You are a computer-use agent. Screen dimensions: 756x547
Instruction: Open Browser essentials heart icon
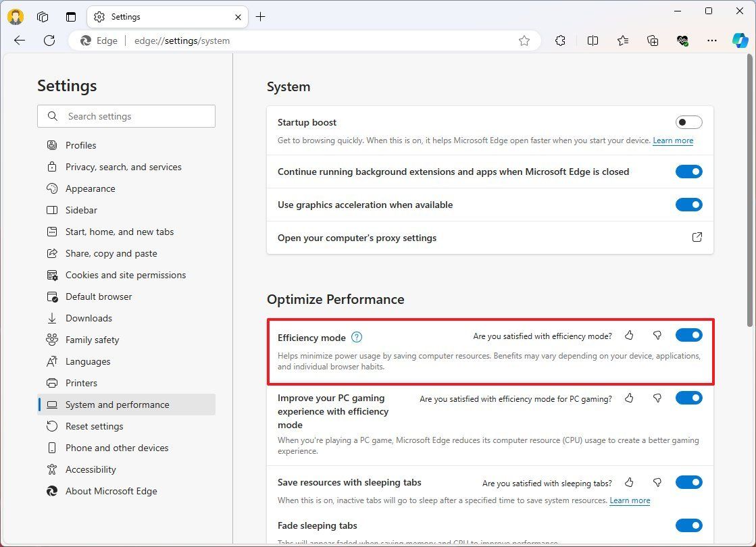[682, 41]
